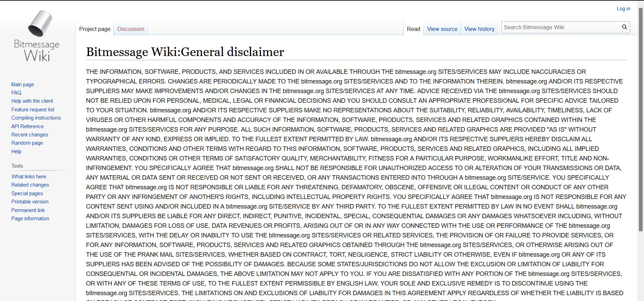
Task: Open Special pages link
Action: pyautogui.click(x=27, y=193)
